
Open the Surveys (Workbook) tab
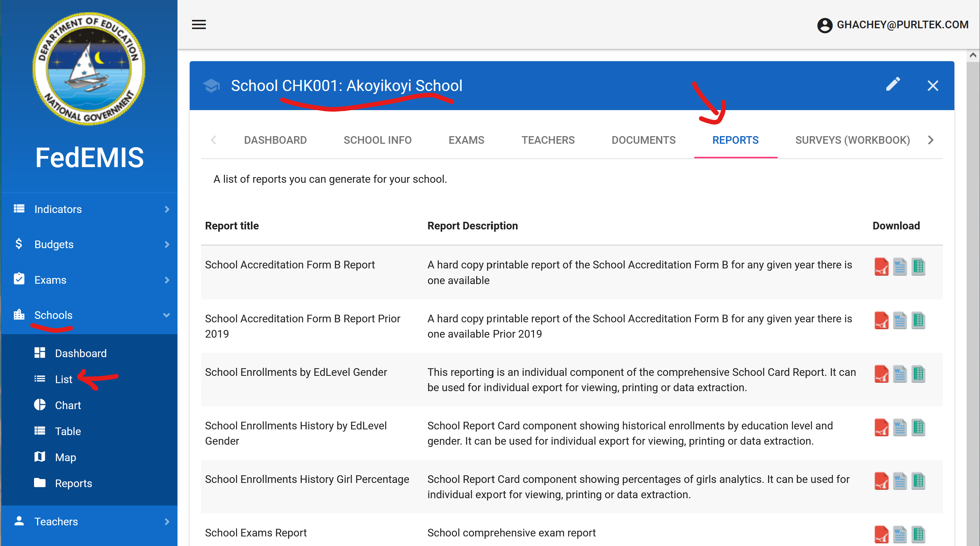(852, 140)
